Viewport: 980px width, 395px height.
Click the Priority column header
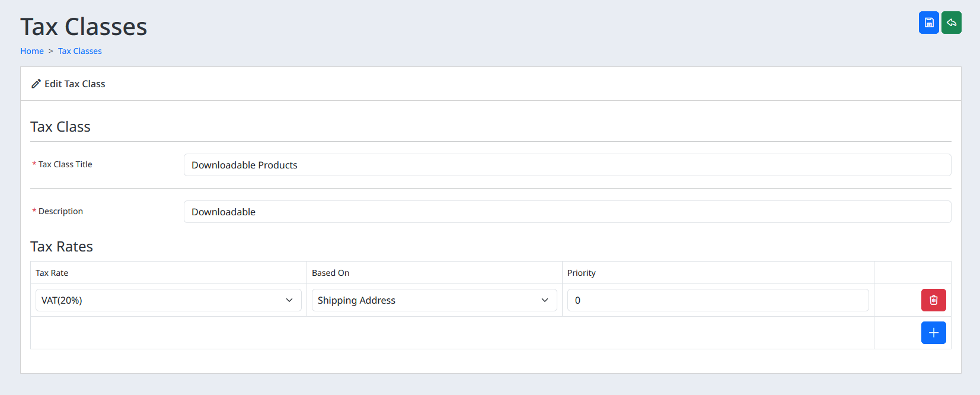coord(581,273)
